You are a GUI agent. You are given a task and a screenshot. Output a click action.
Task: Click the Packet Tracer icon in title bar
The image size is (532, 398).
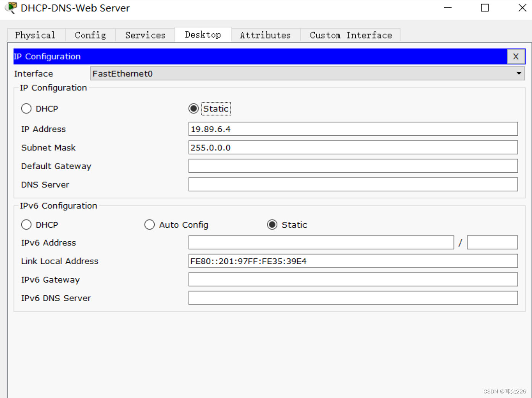coord(11,8)
